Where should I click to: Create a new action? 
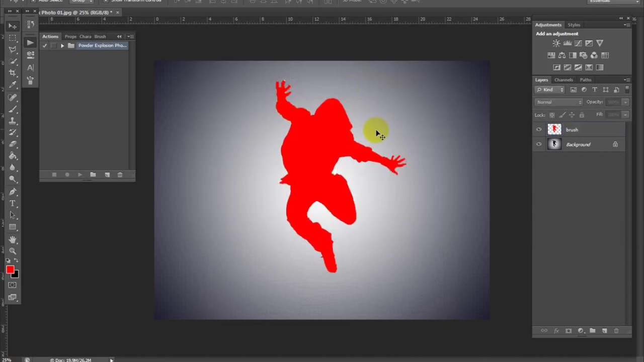pyautogui.click(x=107, y=175)
